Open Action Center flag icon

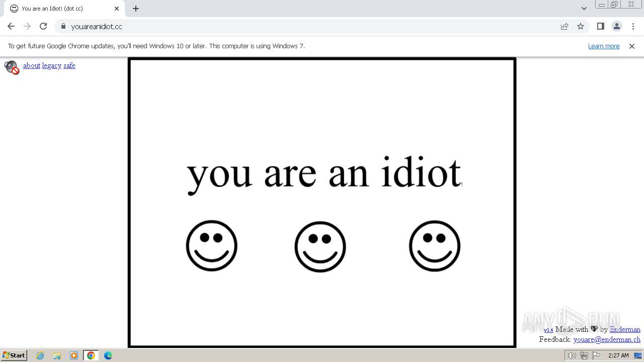(596, 355)
